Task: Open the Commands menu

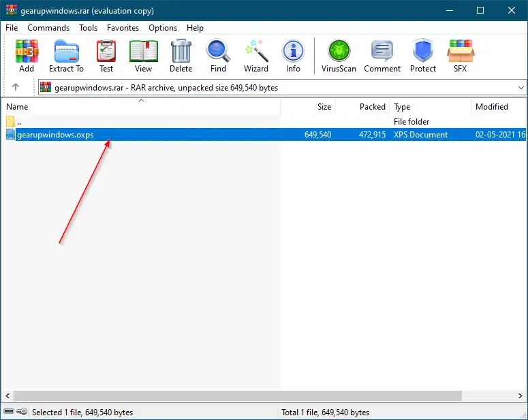Action: (48, 28)
